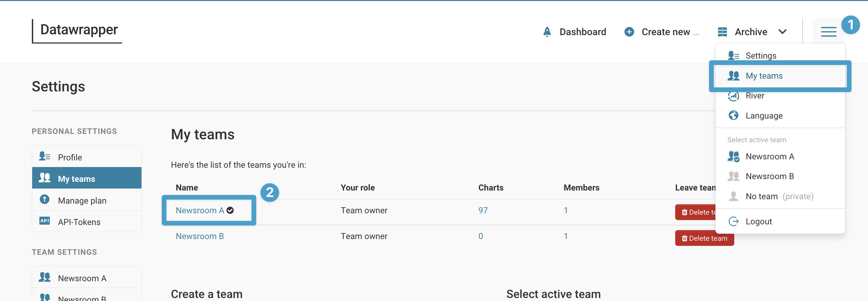Open members count 1 for Newsroom A
The height and width of the screenshot is (301, 868).
tap(566, 210)
